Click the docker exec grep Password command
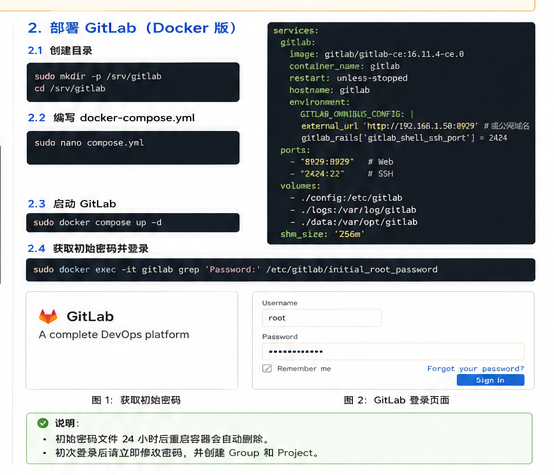This screenshot has height=475, width=554. pyautogui.click(x=235, y=270)
